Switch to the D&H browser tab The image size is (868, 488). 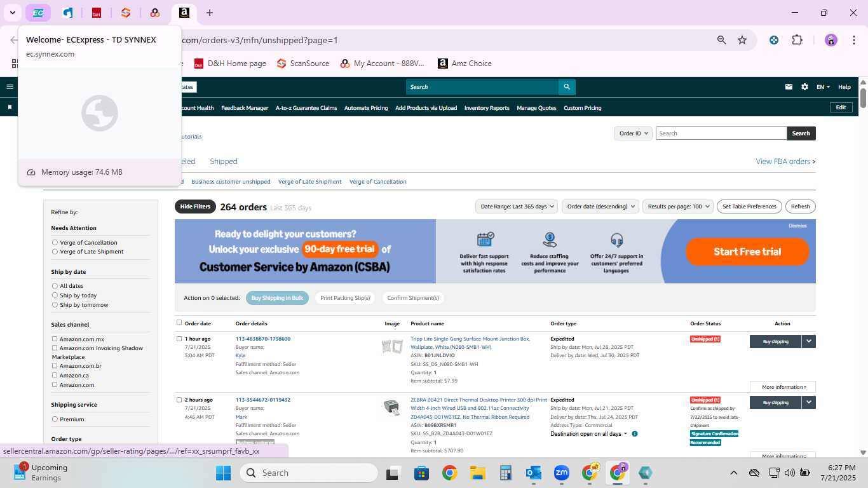(97, 13)
